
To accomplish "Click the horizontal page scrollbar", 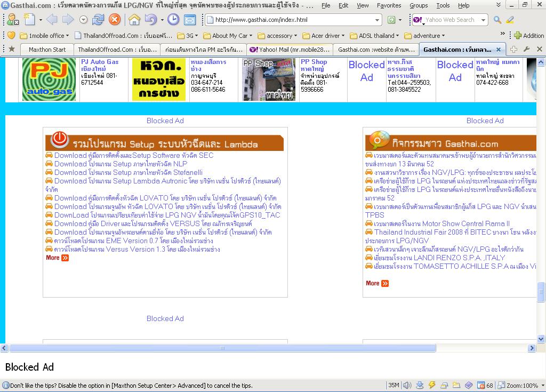I will tap(222, 348).
